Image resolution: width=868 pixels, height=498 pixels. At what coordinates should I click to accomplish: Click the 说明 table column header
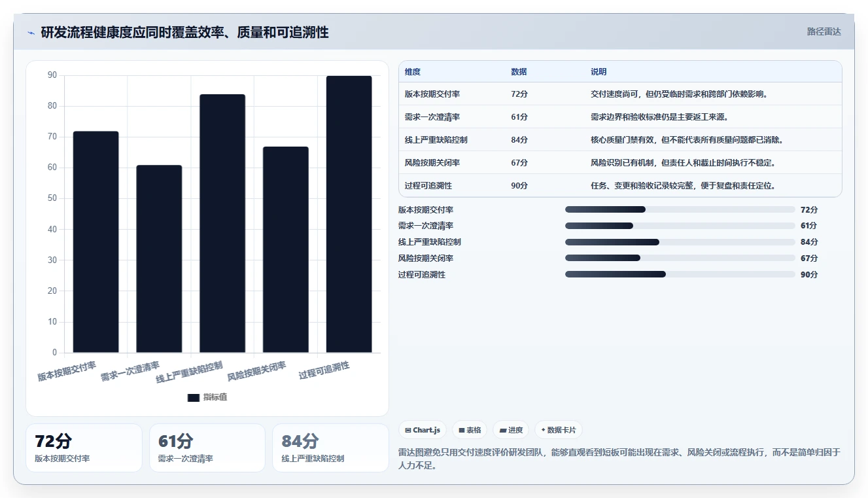point(599,72)
